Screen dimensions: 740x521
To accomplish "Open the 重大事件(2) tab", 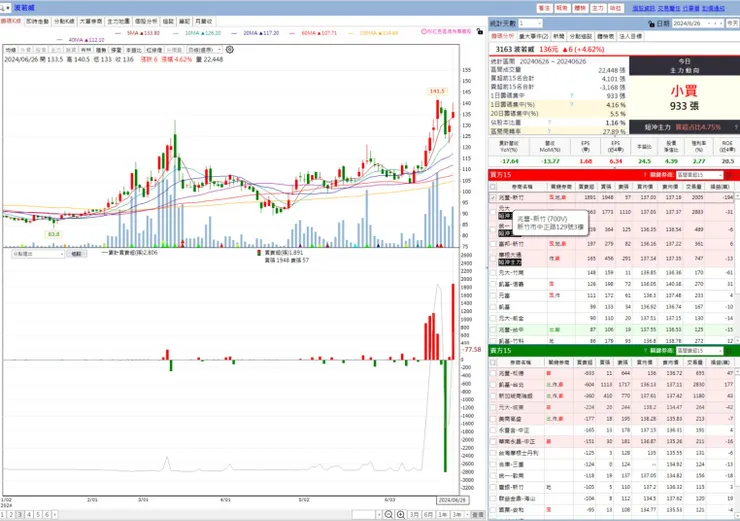I will point(533,36).
